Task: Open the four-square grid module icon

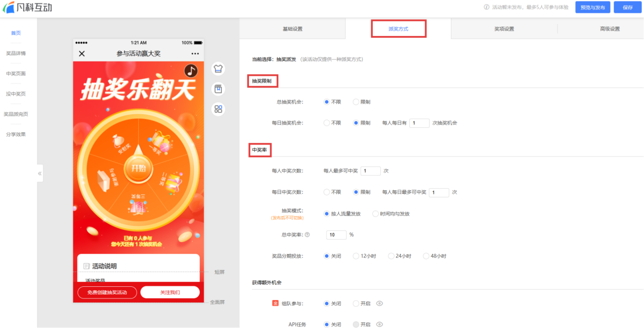Action: 218,109
